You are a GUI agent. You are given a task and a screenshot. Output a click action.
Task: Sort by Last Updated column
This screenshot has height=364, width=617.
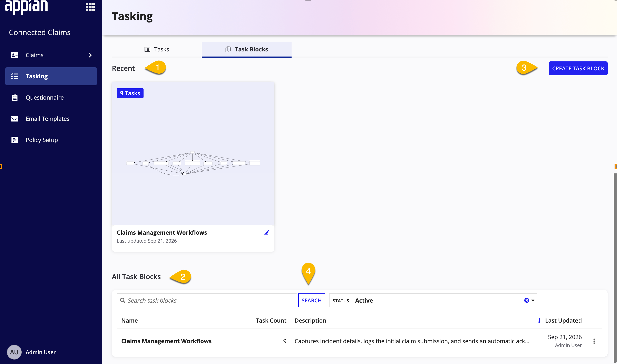[x=563, y=320]
